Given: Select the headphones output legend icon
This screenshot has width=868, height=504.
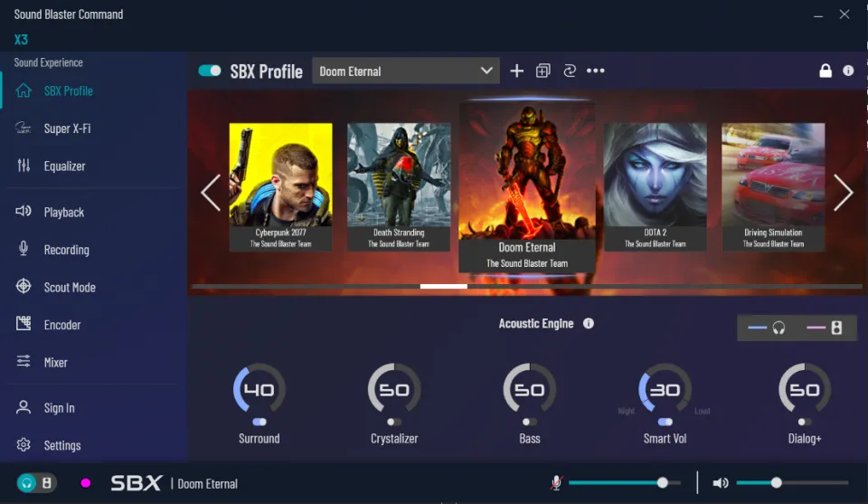Looking at the screenshot, I should click(778, 328).
